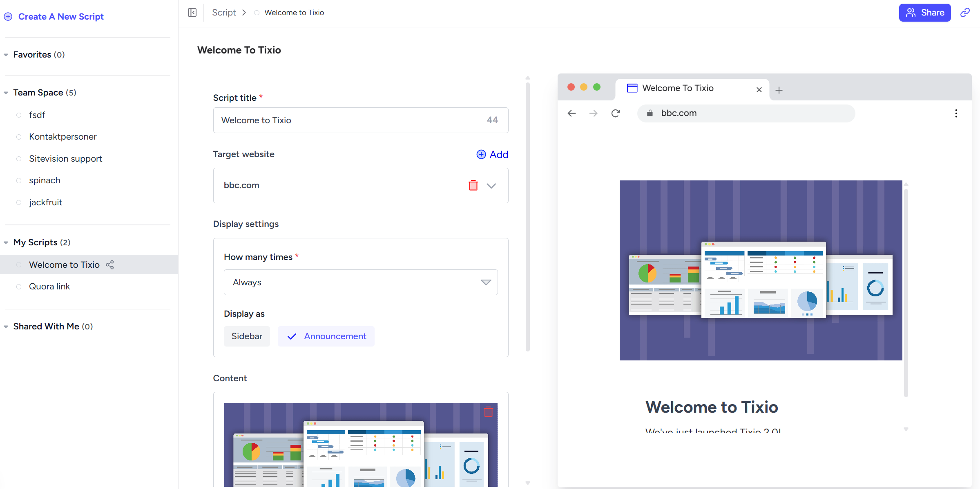Select the Quora link script radio circle
980x489 pixels.
19,287
